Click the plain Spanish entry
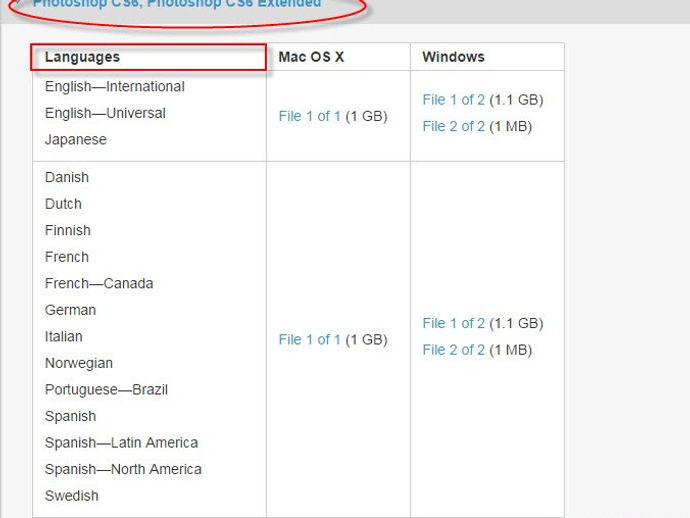The width and height of the screenshot is (690, 518). click(x=70, y=416)
